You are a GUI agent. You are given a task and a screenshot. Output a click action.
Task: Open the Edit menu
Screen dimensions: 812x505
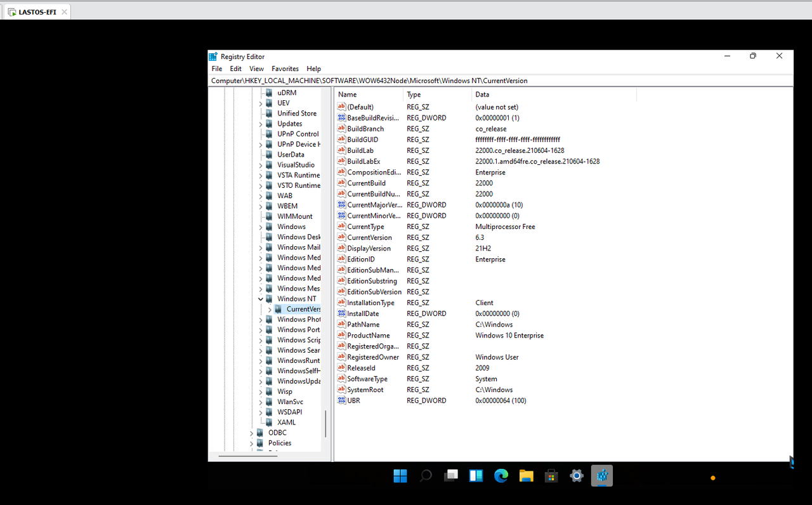pos(235,69)
